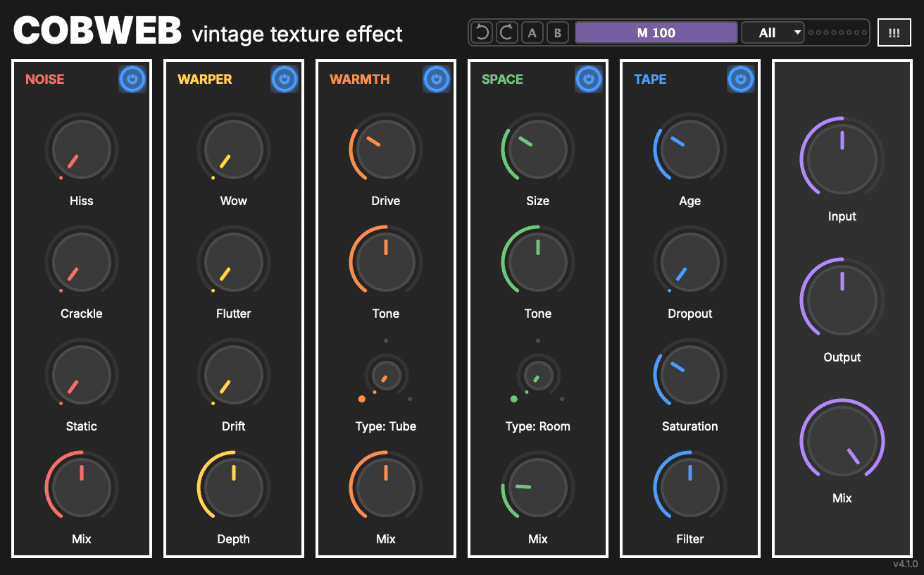Screen dimensions: 924x575
Task: Click the redo arrow icon
Action: coord(507,32)
